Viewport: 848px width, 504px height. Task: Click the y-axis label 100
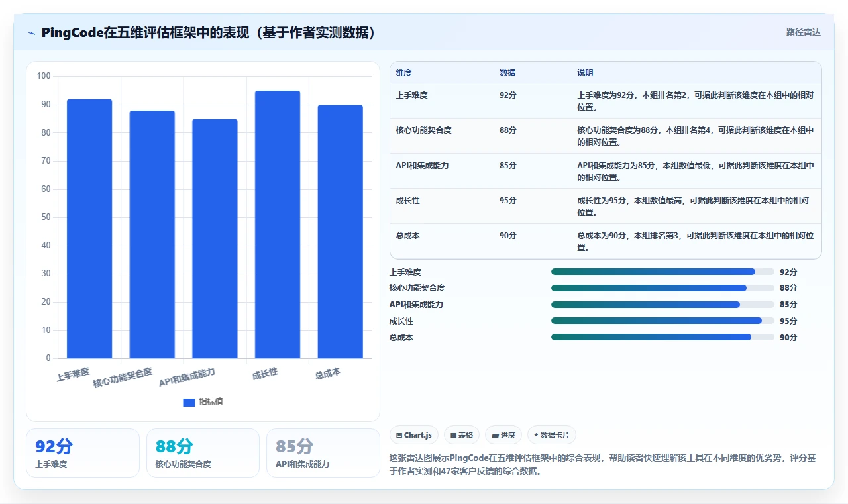point(44,76)
